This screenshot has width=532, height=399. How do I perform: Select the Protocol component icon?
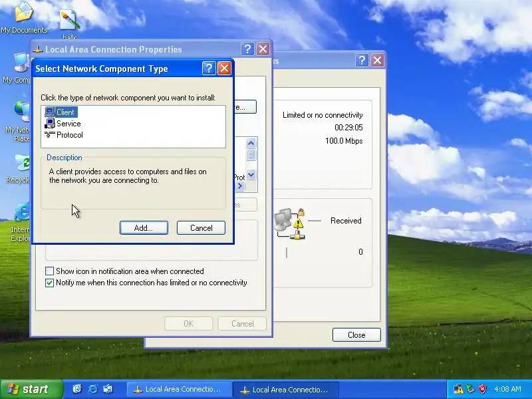(x=49, y=135)
